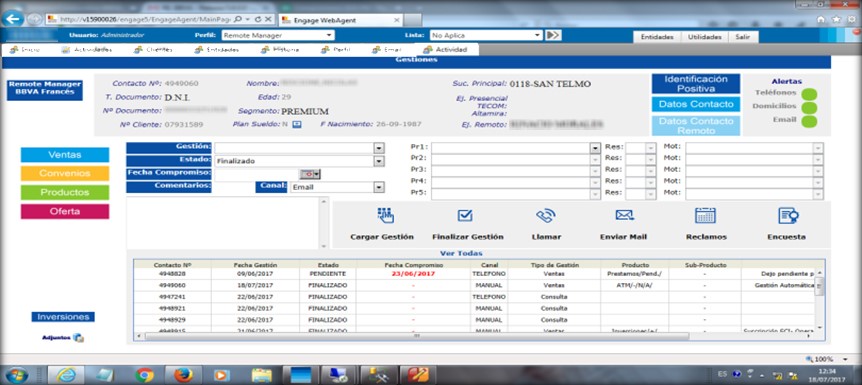Click the refresh icon in address bar
This screenshot has width=862, height=385.
(259, 19)
